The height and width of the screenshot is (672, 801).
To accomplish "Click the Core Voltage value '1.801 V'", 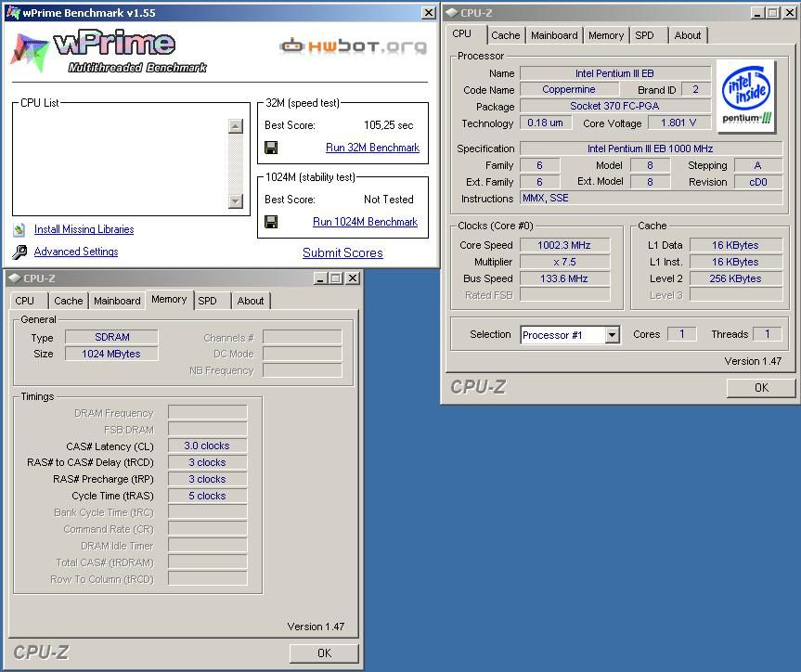I will [x=678, y=123].
